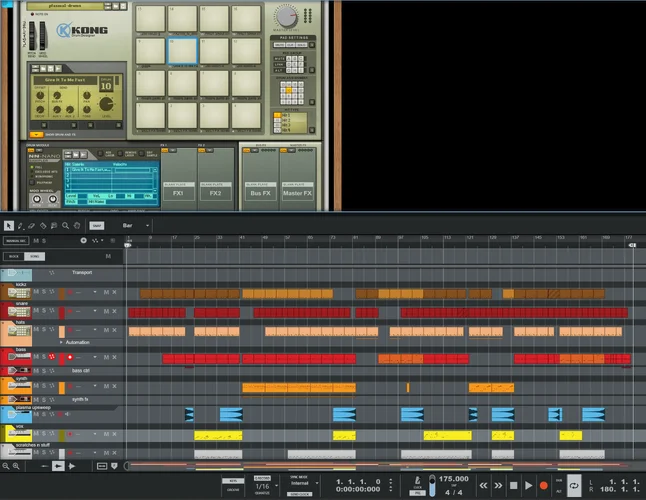
Task: Switch to Block view
Action: point(14,256)
